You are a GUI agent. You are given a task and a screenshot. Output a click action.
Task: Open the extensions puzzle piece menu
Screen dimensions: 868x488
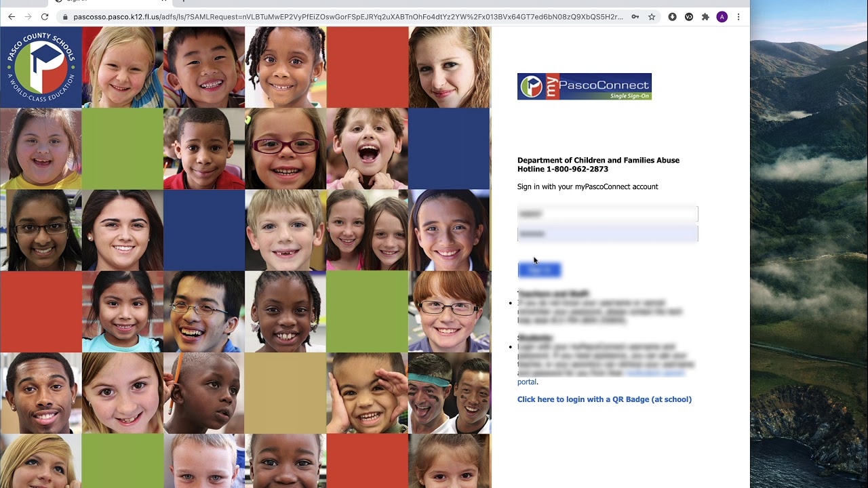pyautogui.click(x=705, y=17)
